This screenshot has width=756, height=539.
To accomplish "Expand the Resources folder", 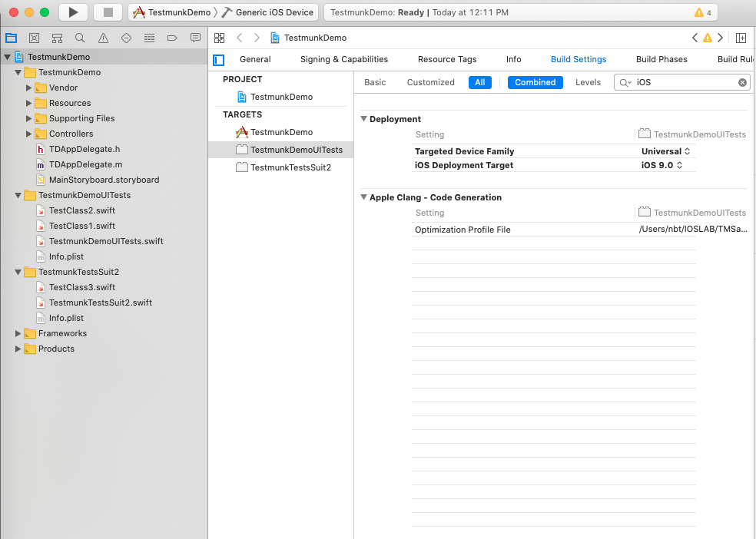I will (x=28, y=103).
